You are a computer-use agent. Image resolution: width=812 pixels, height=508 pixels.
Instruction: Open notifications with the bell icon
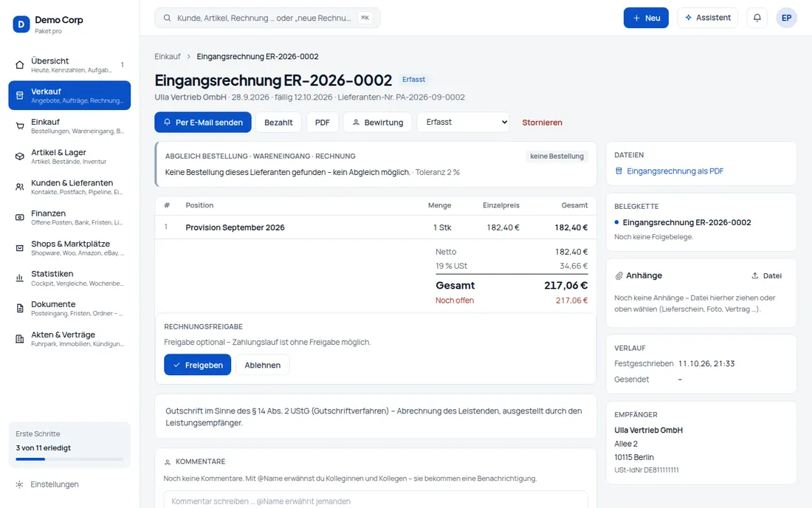click(757, 18)
